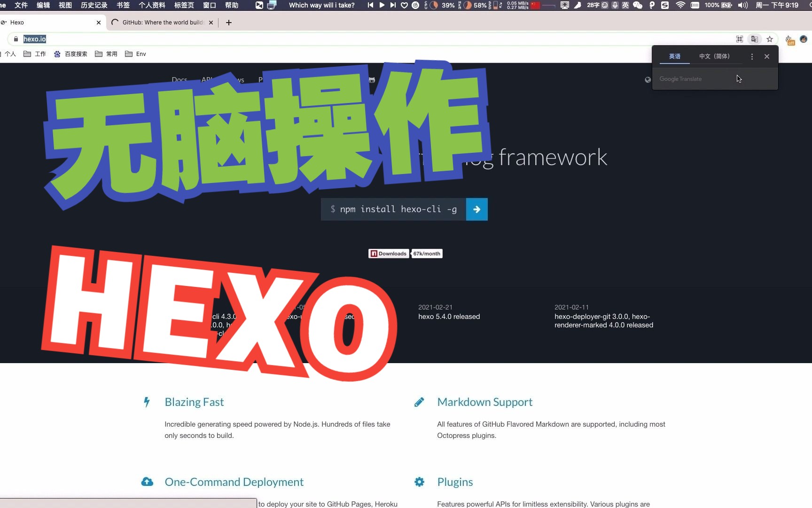Open the Sogou S icon in menu bar
This screenshot has width=812, height=508.
tap(665, 5)
